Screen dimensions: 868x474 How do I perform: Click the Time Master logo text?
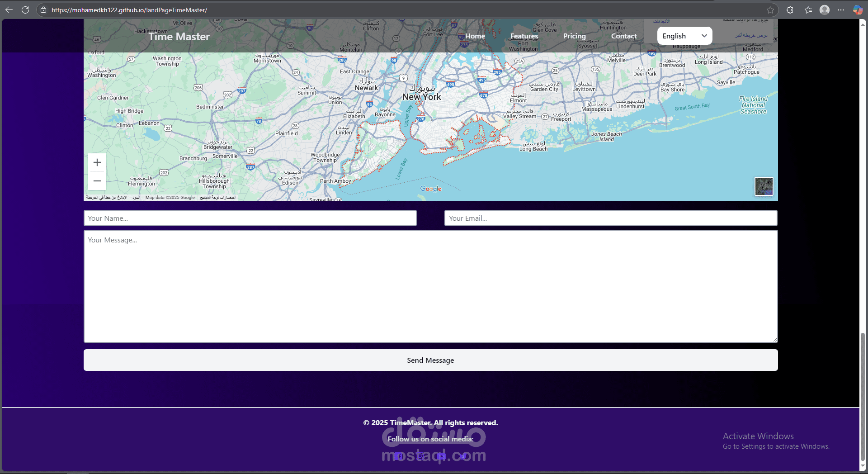(179, 37)
